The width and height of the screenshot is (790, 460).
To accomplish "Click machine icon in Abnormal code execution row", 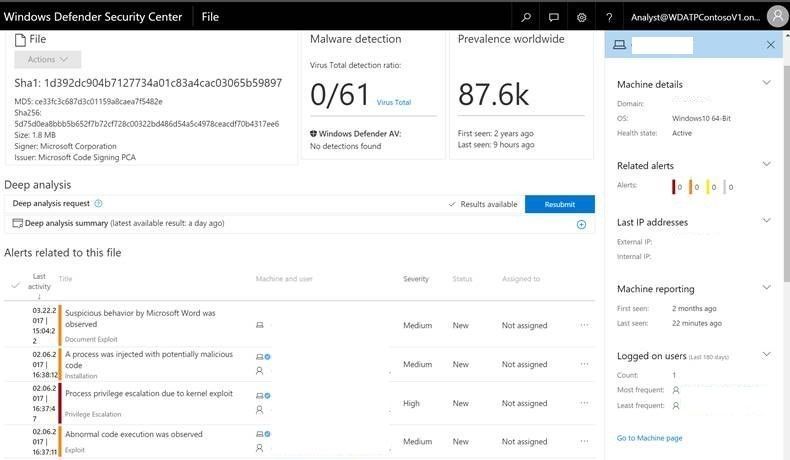I will click(259, 434).
